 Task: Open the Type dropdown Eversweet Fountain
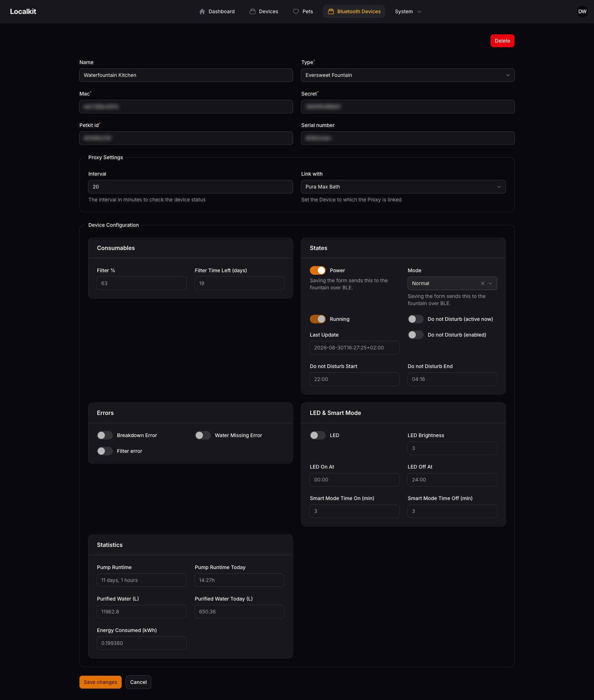[x=408, y=75]
